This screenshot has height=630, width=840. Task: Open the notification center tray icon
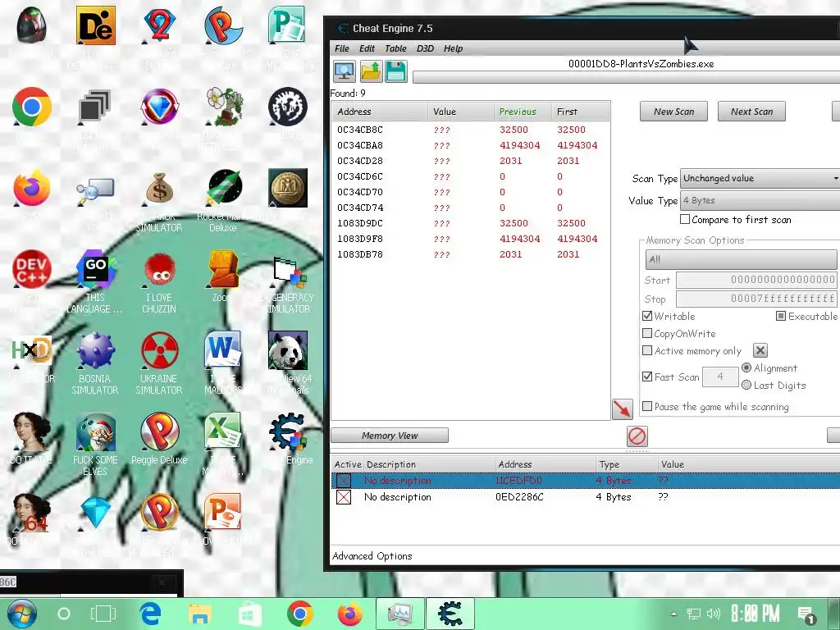pos(806,615)
